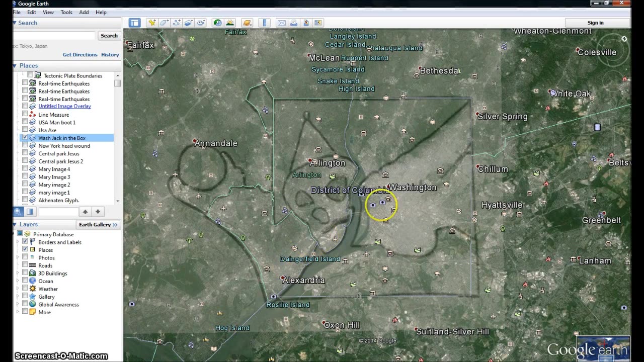Click the Places list scroll-down arrow

coord(117,201)
